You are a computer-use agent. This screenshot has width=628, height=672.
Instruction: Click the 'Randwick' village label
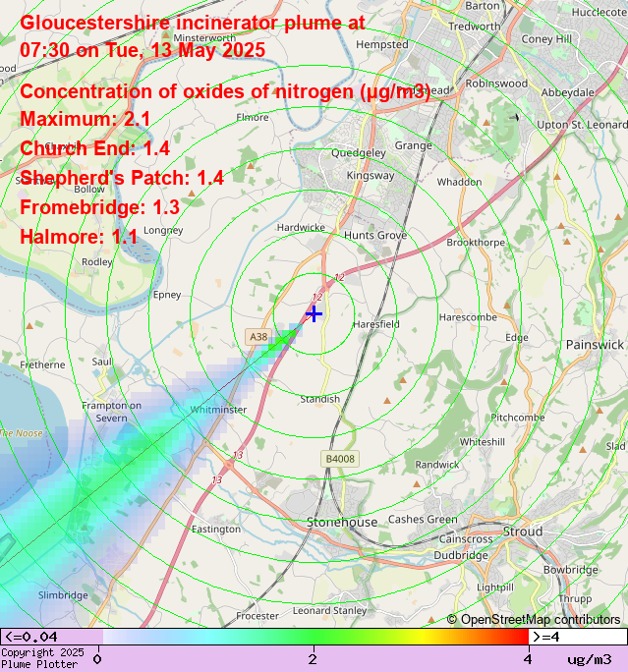coord(436,465)
